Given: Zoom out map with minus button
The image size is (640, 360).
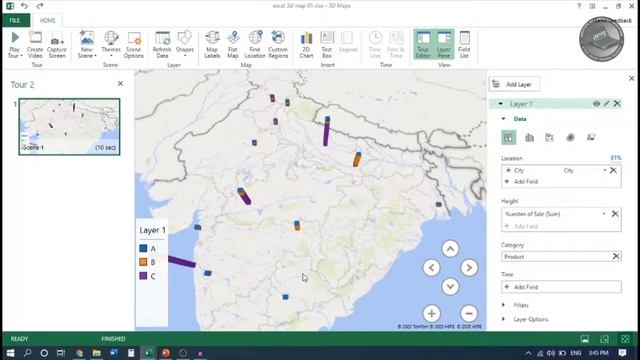Looking at the screenshot, I should pyautogui.click(x=469, y=313).
